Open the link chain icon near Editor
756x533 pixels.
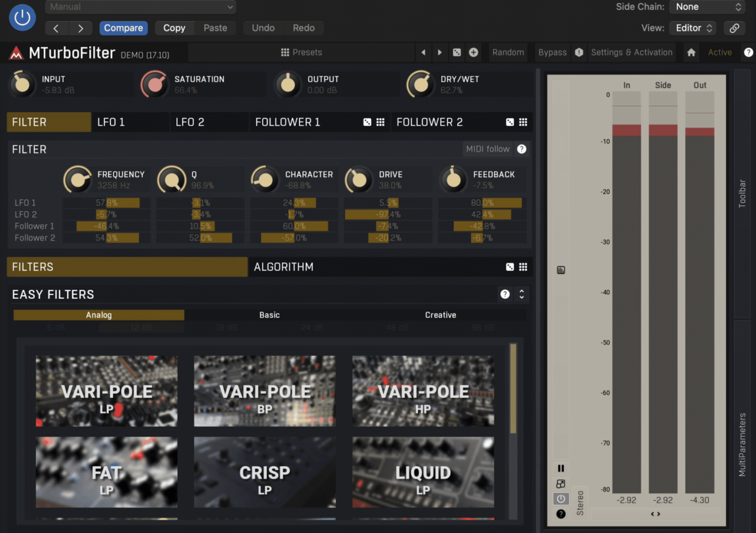[x=734, y=28]
